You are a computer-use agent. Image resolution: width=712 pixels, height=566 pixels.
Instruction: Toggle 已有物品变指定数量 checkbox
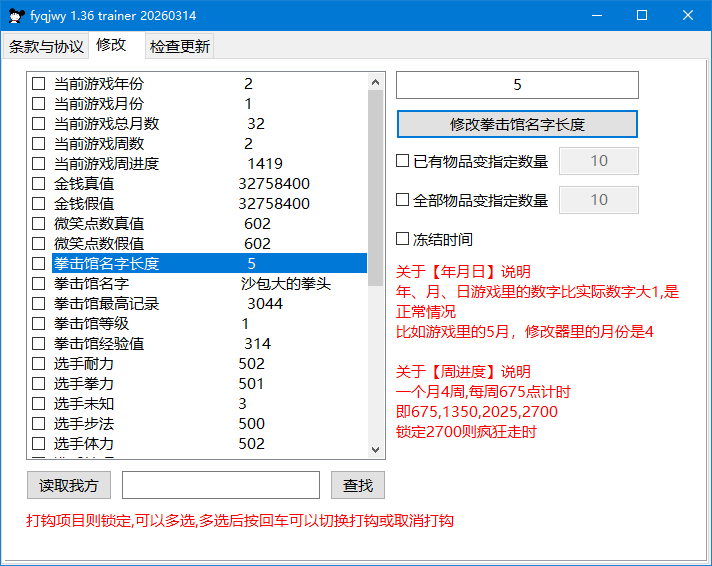click(403, 160)
